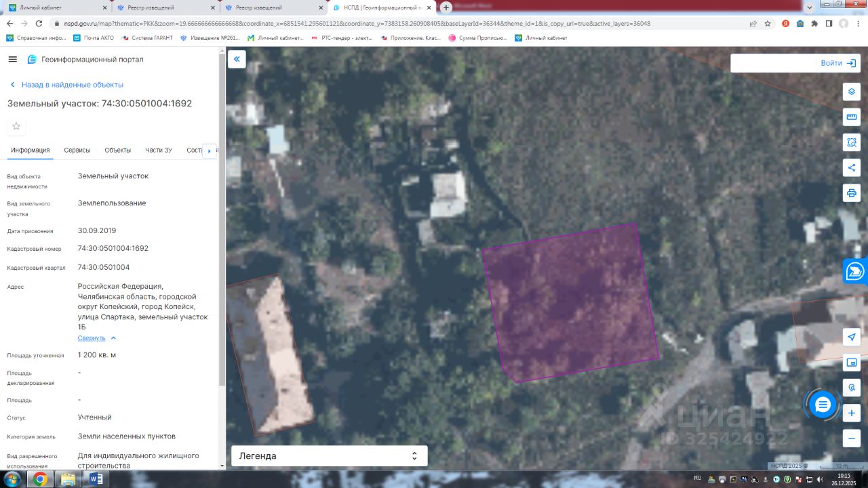Click the Войти login button
Image resolution: width=868 pixels, height=488 pixels.
tap(838, 63)
